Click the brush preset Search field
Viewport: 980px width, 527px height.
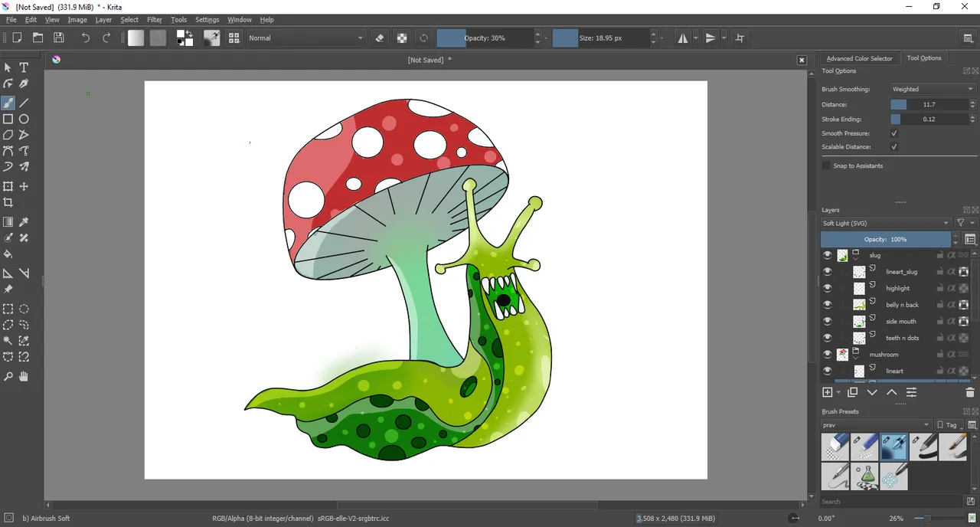click(888, 502)
